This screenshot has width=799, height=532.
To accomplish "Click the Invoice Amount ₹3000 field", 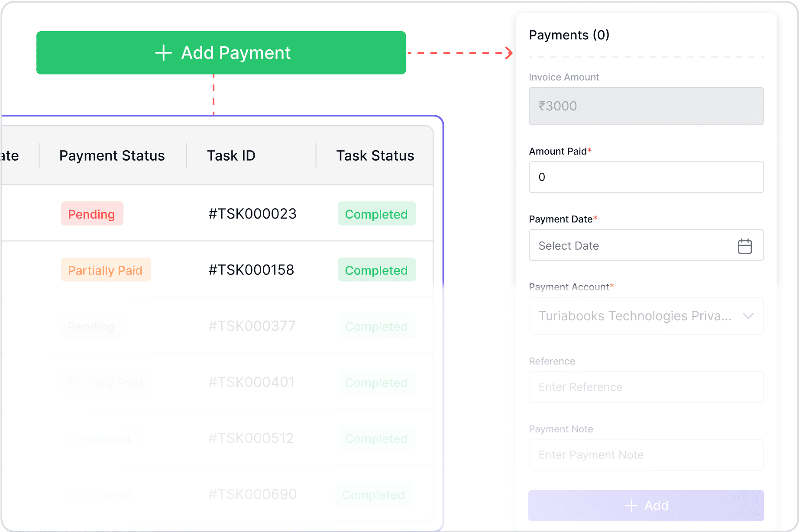I will click(x=646, y=106).
